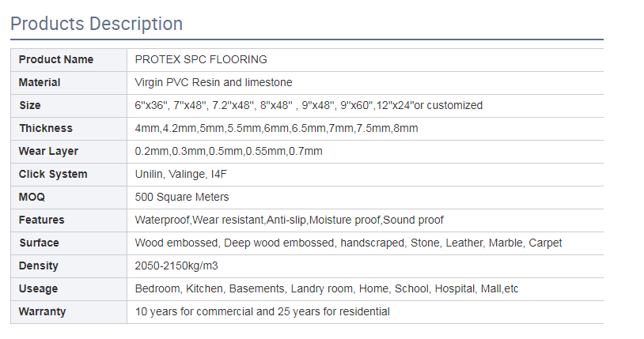
Task: Click the MOQ label cell
Action: point(32,197)
